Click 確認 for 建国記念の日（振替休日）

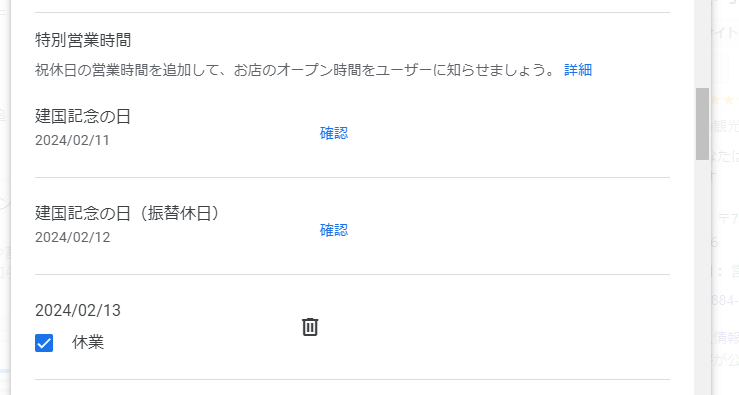pyautogui.click(x=334, y=230)
